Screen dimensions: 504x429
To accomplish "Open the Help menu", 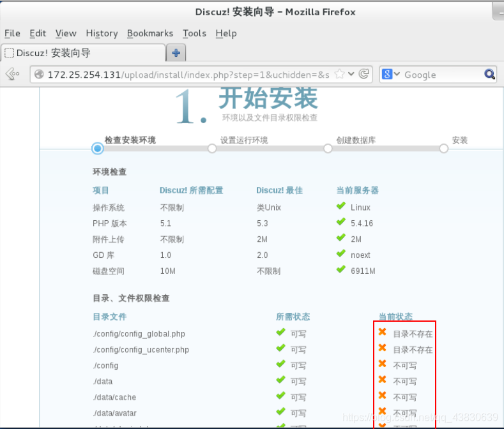I will click(x=226, y=33).
